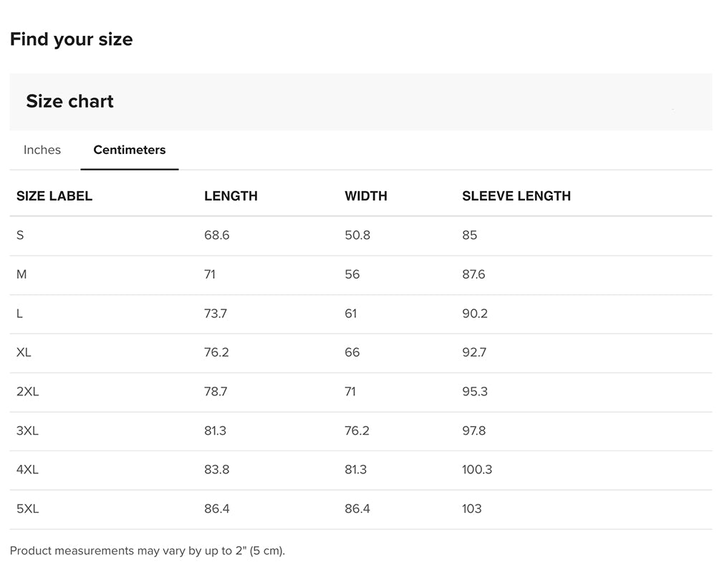Click the LENGTH column header
The width and height of the screenshot is (722, 588).
[x=231, y=196]
